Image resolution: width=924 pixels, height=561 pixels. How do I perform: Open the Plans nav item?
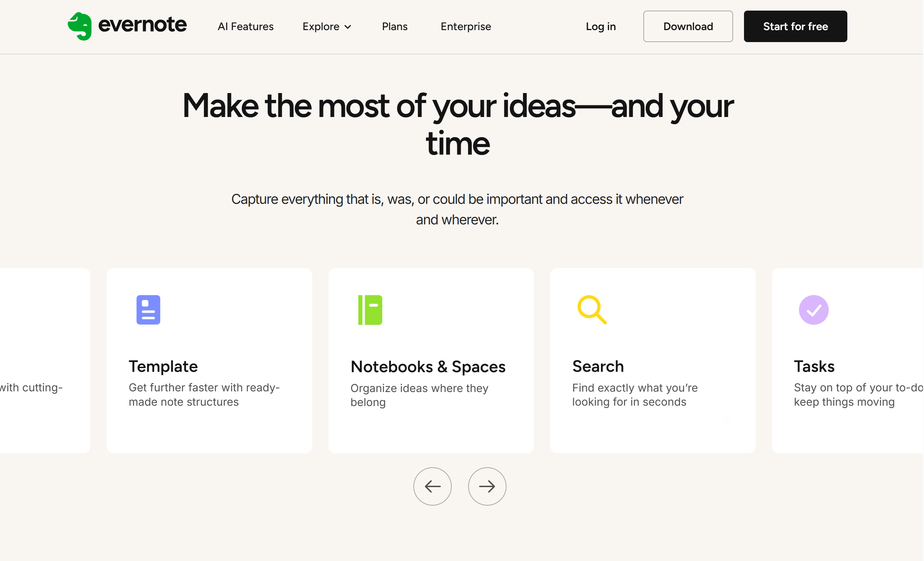pyautogui.click(x=395, y=26)
